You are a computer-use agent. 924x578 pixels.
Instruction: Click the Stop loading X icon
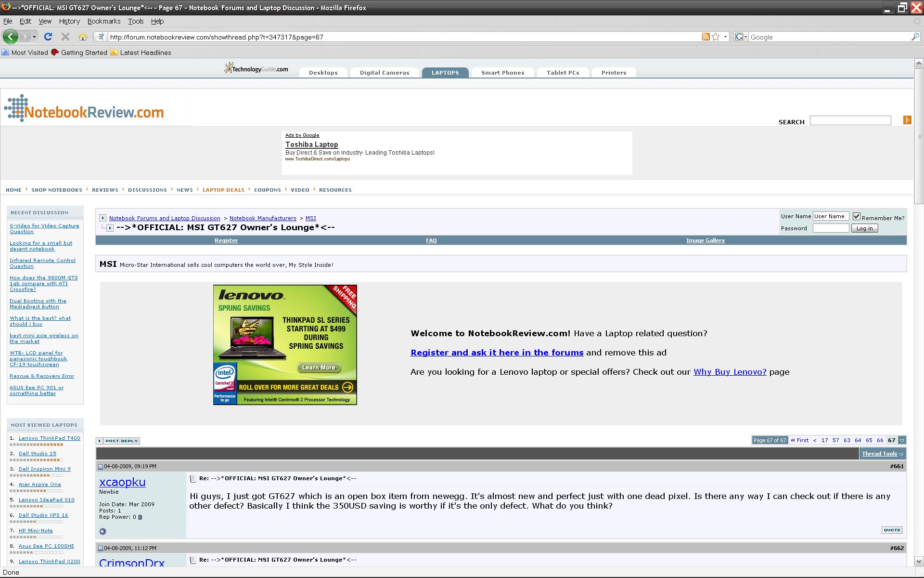[x=65, y=37]
